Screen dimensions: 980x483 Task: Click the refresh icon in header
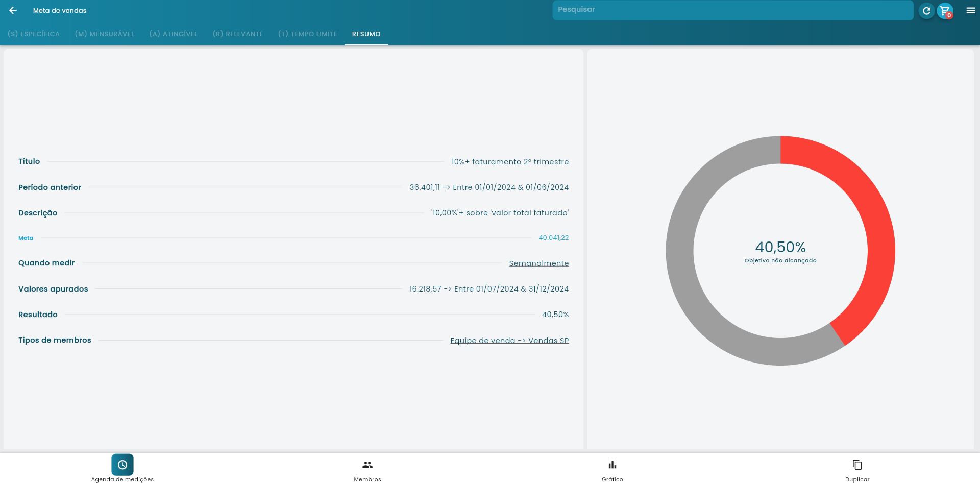926,10
